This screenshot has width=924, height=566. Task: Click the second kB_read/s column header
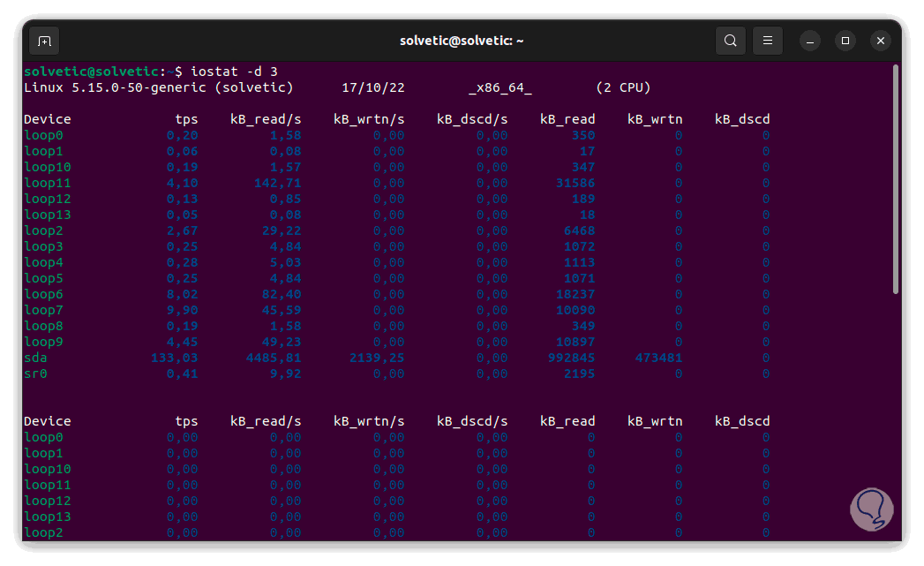click(266, 421)
